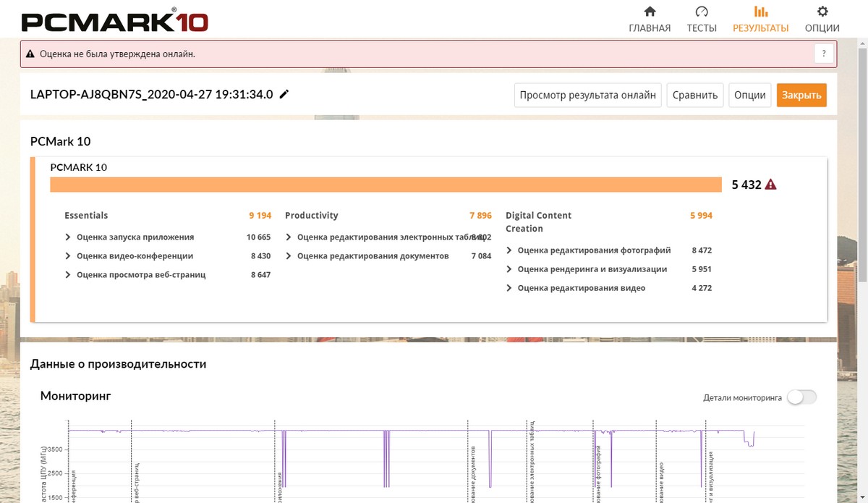This screenshot has width=868, height=503.
Task: Switch to the ТЕСТЫ tab
Action: click(x=702, y=20)
